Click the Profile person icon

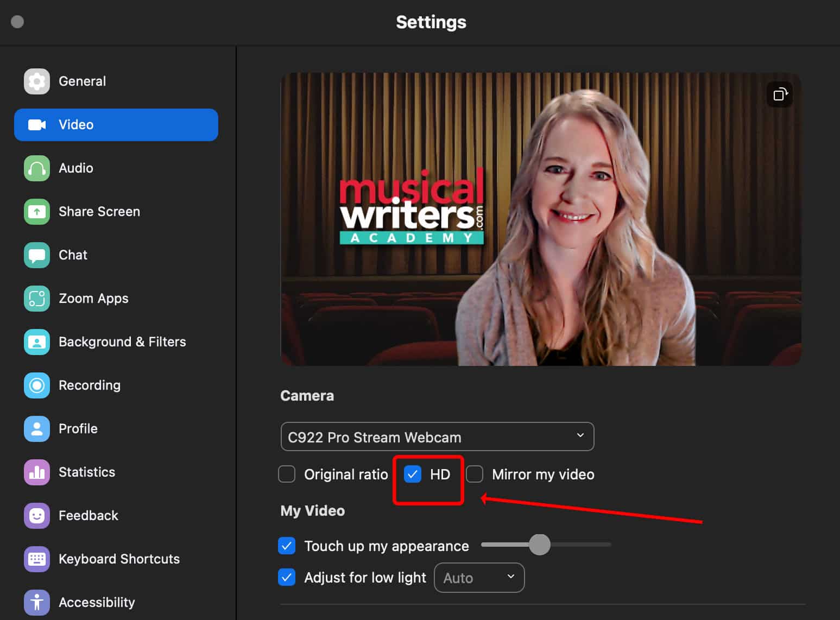[x=37, y=429]
